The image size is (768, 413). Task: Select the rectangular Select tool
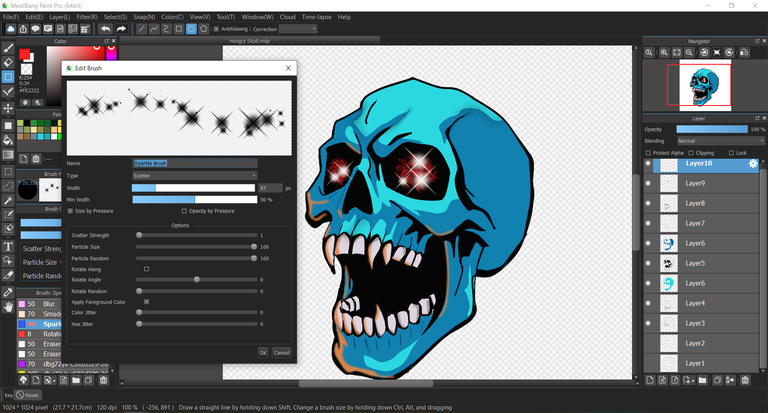coord(8,171)
